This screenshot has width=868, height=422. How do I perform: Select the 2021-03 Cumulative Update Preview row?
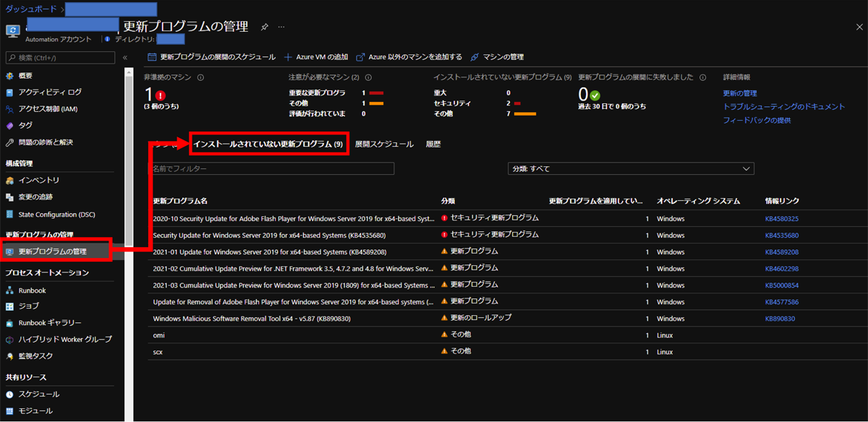pos(506,285)
